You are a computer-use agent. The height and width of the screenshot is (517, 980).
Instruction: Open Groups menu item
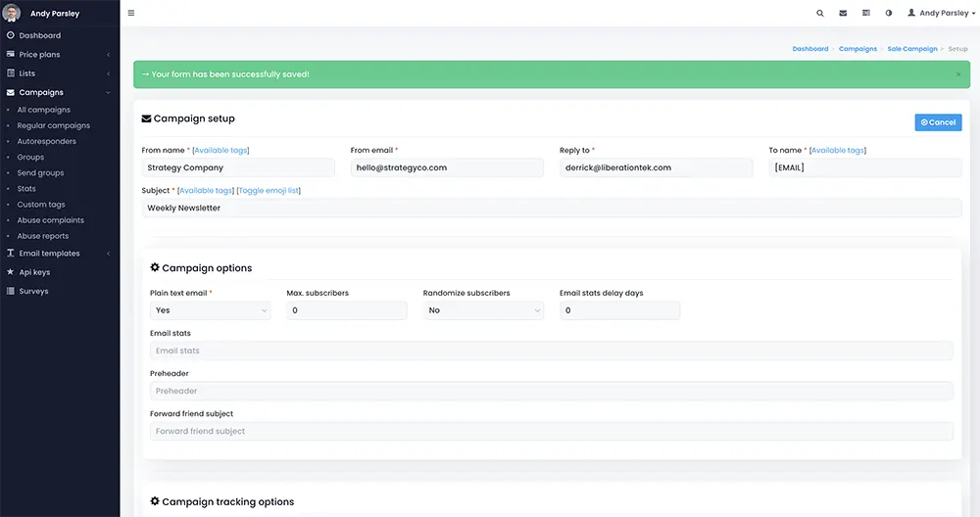click(30, 158)
